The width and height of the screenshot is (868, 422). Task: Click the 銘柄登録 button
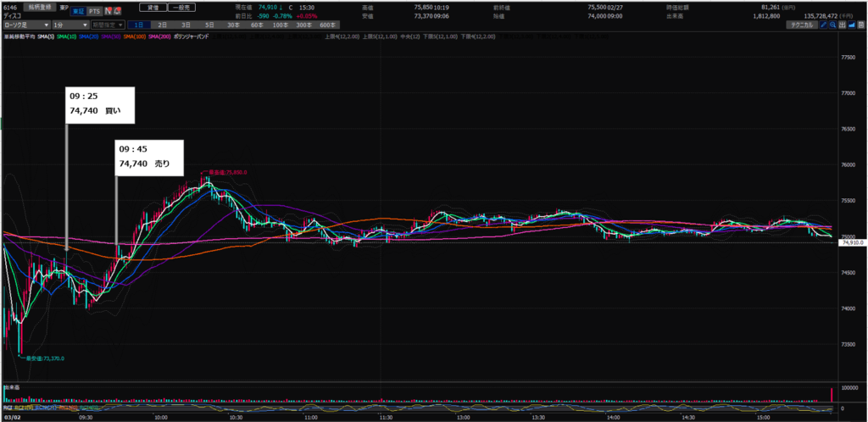pos(40,6)
